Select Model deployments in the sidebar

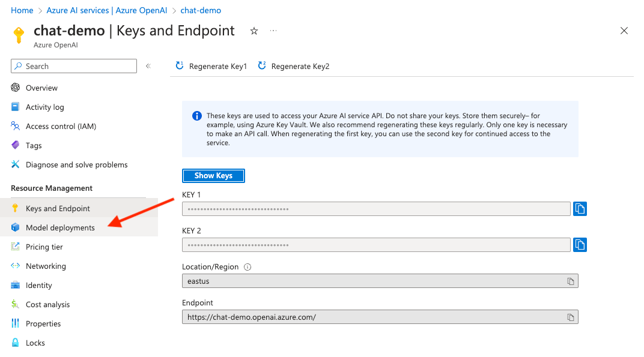click(60, 227)
